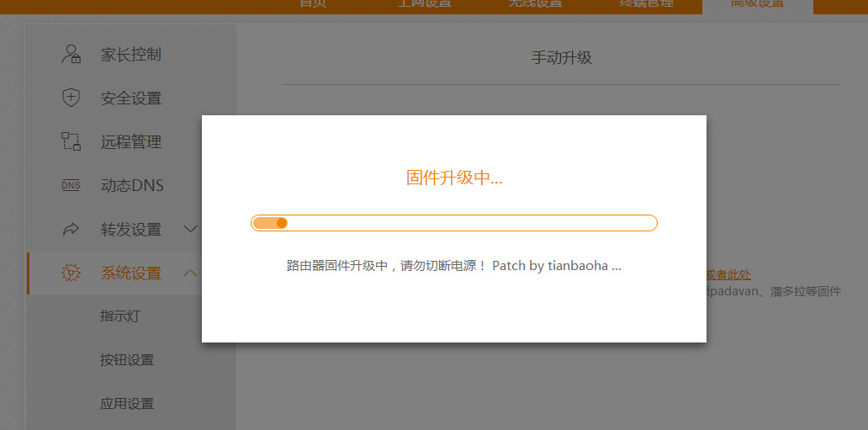Click the orange progress bar knob

click(x=282, y=223)
